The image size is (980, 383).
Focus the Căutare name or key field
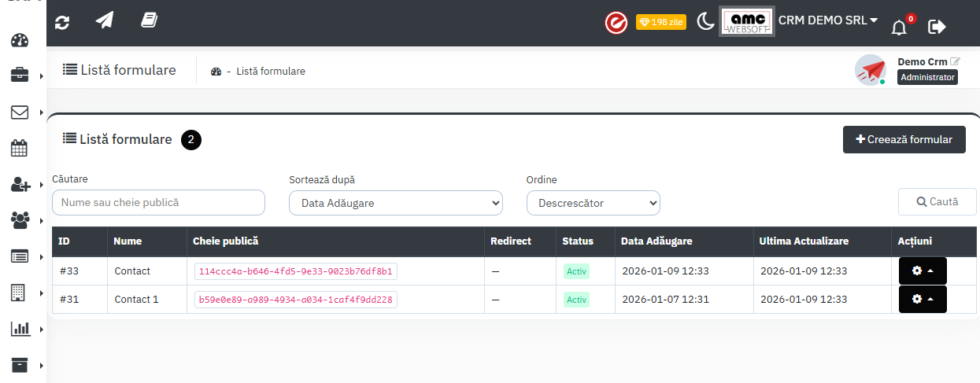click(158, 202)
